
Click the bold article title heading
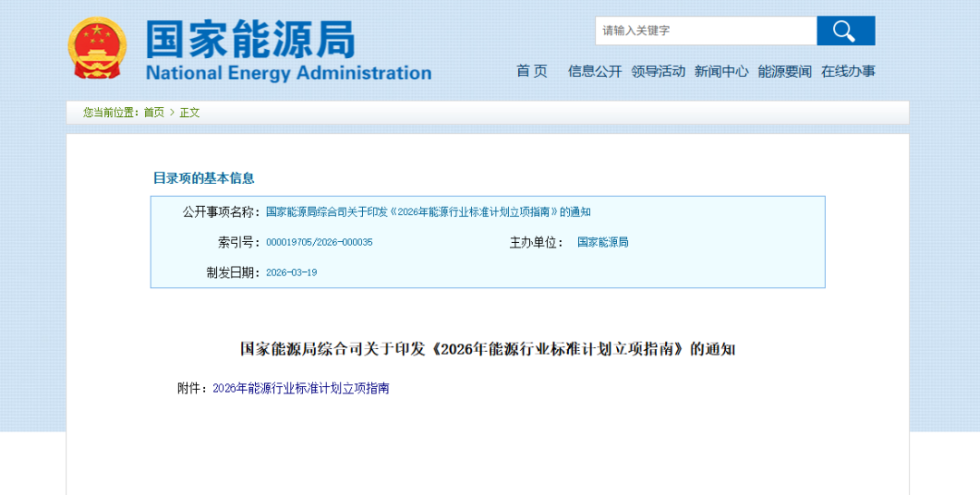coord(488,349)
